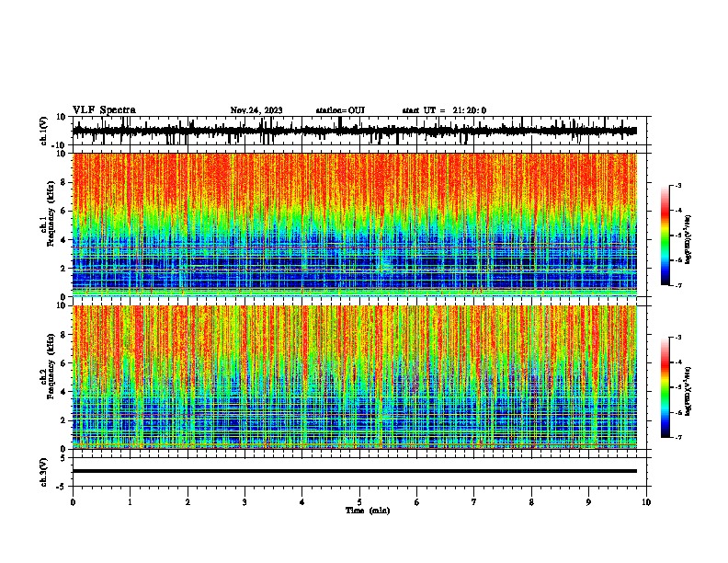Click the "6" kHz tick on ch.2 frequency axis
Screen dimensions: 728x563
(63, 363)
